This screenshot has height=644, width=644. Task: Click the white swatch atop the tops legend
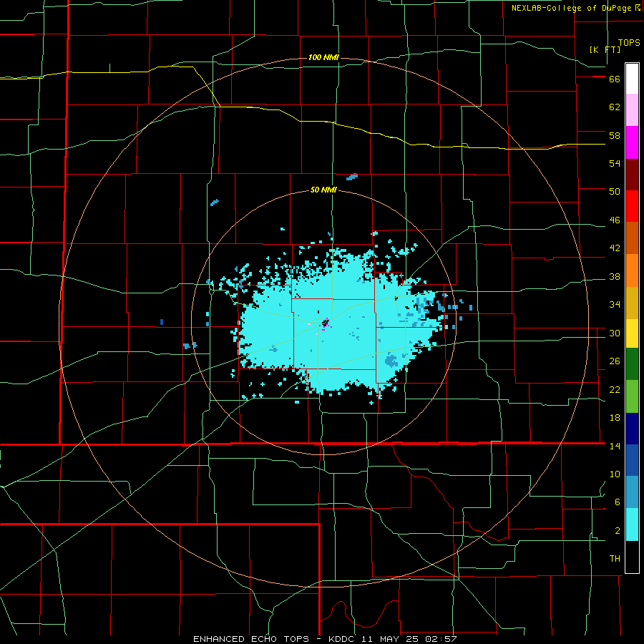632,79
